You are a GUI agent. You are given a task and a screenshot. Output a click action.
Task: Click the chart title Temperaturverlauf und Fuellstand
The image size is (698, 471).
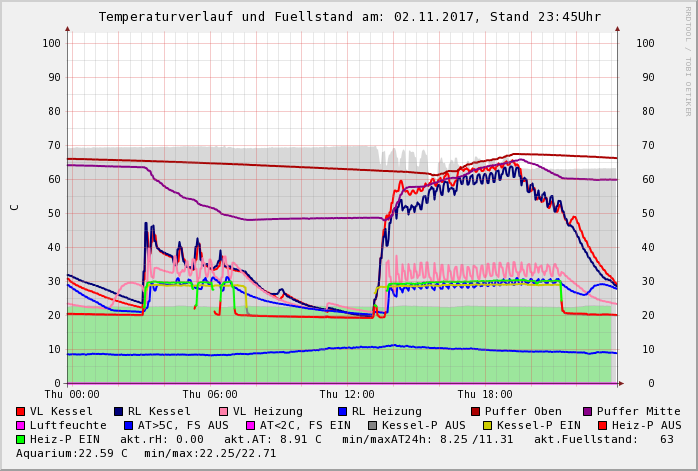(x=349, y=17)
